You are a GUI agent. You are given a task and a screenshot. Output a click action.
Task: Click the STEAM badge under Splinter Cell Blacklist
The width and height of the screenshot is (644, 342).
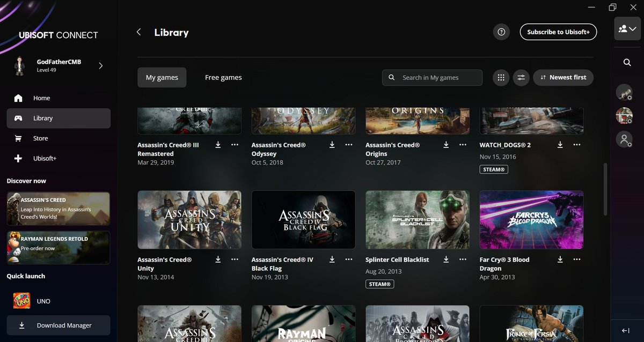point(380,284)
